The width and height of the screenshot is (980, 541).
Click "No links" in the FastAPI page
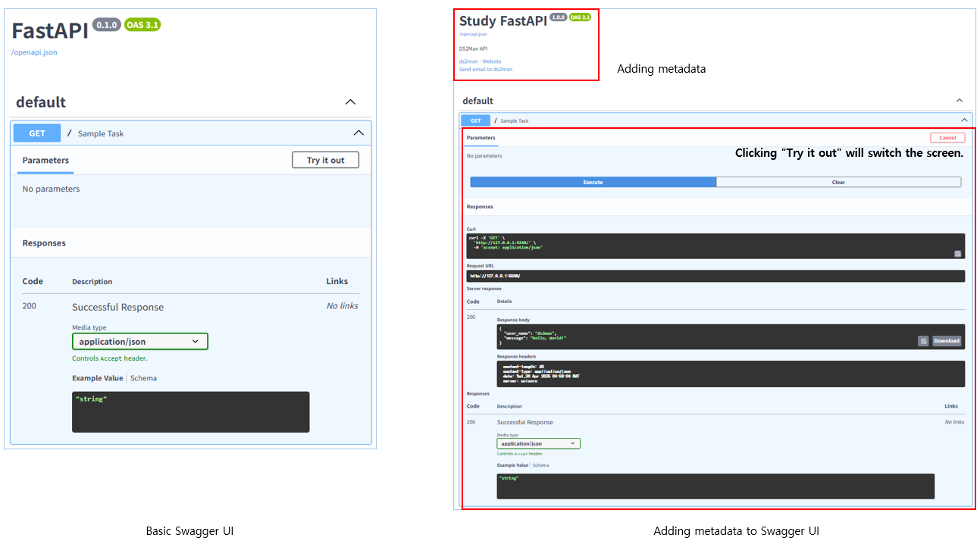pyautogui.click(x=343, y=306)
